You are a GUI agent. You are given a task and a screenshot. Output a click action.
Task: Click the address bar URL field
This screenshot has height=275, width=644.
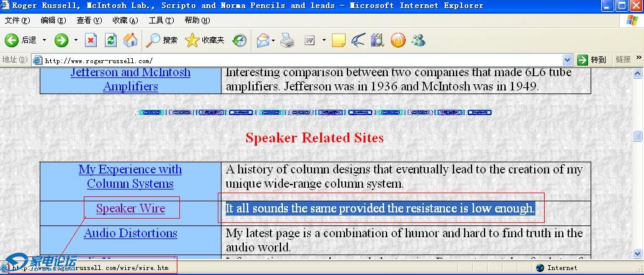click(298, 60)
